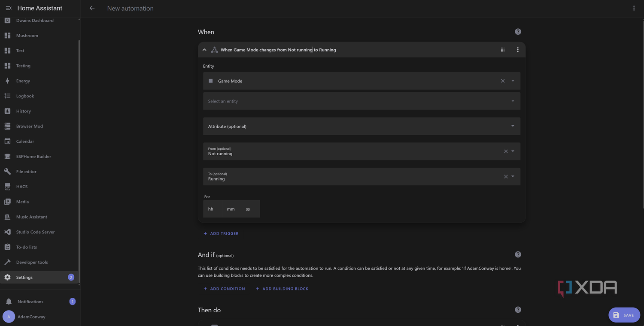Screen dimensions: 644x326
Task: Click the Add Trigger button
Action: point(221,233)
